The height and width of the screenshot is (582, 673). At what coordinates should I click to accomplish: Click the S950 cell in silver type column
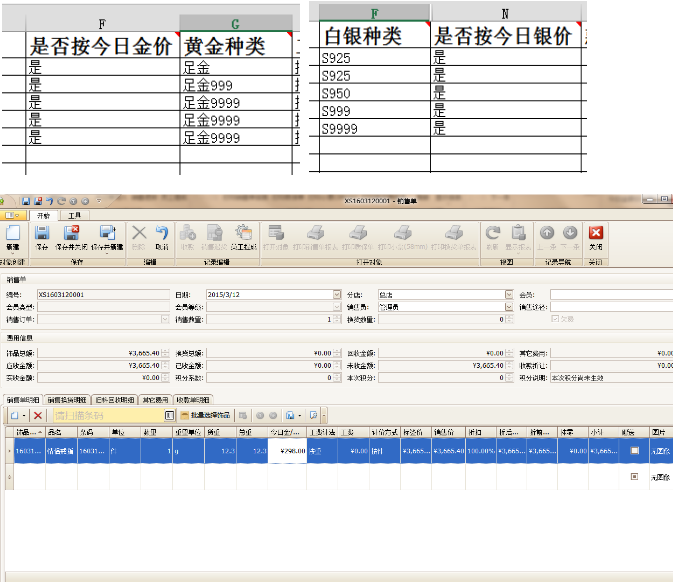pos(374,92)
